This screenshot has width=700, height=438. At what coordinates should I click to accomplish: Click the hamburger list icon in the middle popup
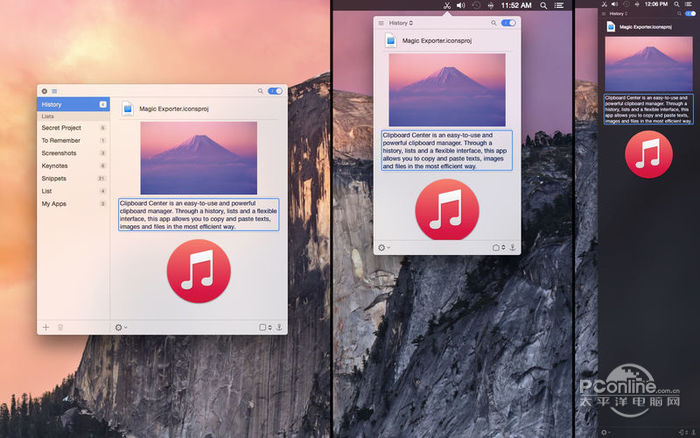381,22
